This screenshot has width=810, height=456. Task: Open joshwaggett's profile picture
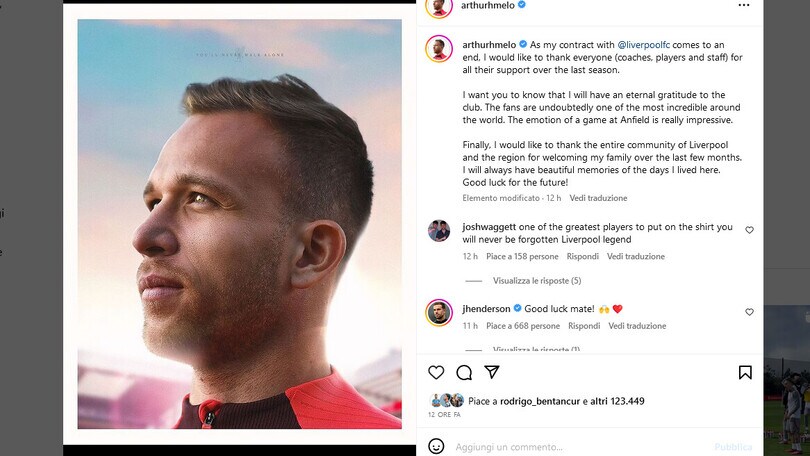[x=439, y=230]
